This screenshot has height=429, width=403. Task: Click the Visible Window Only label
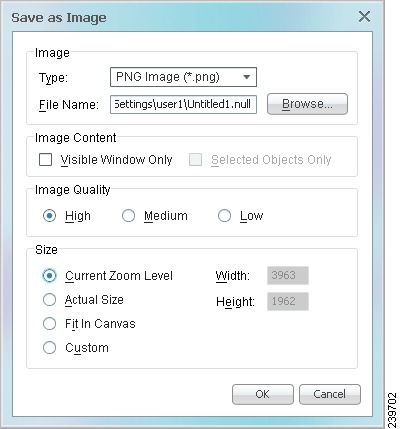click(116, 160)
